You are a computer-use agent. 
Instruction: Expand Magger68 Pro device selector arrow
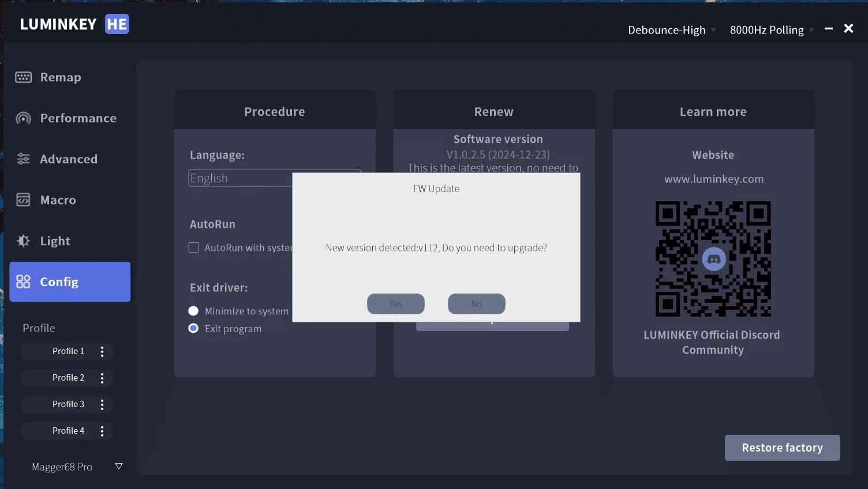119,466
